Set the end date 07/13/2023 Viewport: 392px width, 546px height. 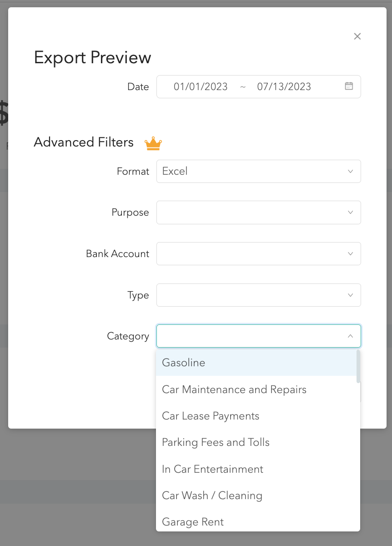tap(284, 86)
